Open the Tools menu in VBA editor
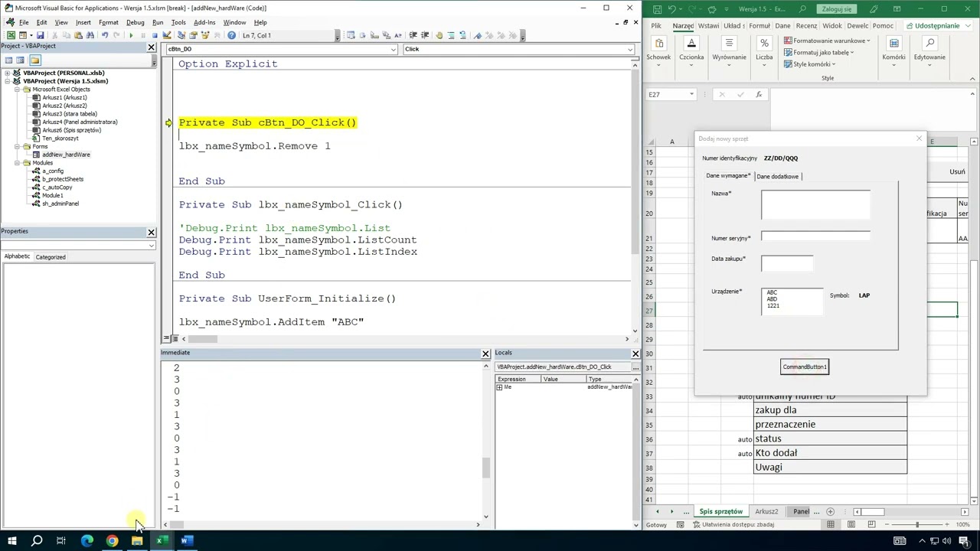980x551 pixels. click(x=178, y=22)
